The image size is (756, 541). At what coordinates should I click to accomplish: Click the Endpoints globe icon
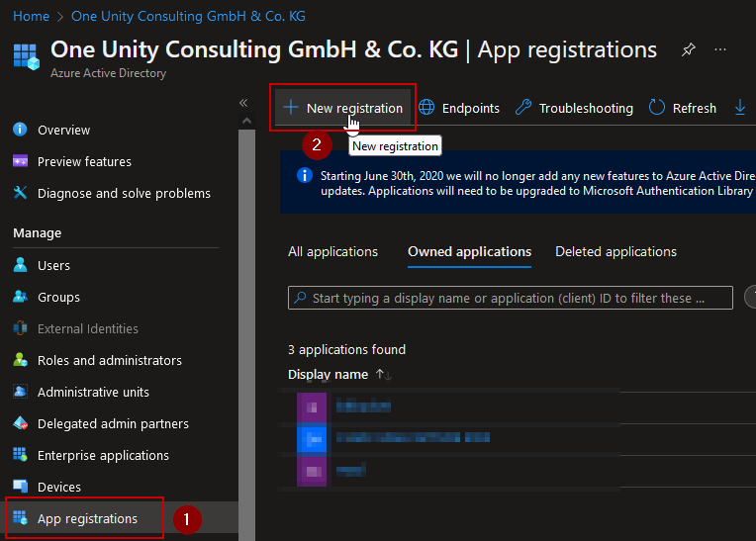point(426,107)
